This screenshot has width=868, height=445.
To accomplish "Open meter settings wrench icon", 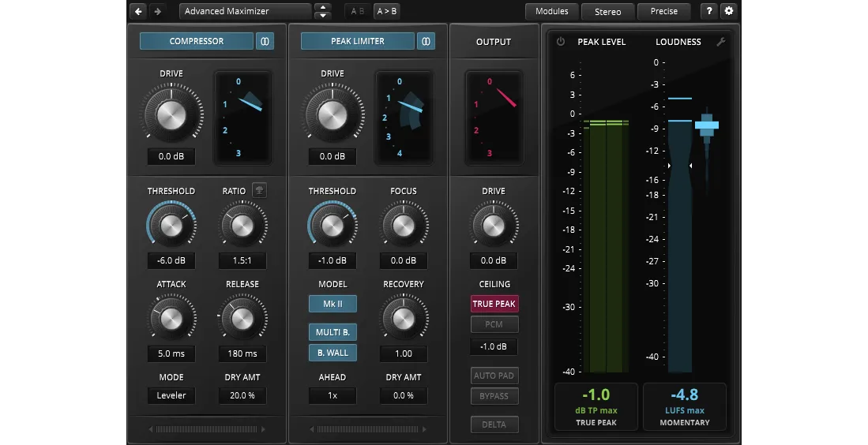I will tap(720, 42).
